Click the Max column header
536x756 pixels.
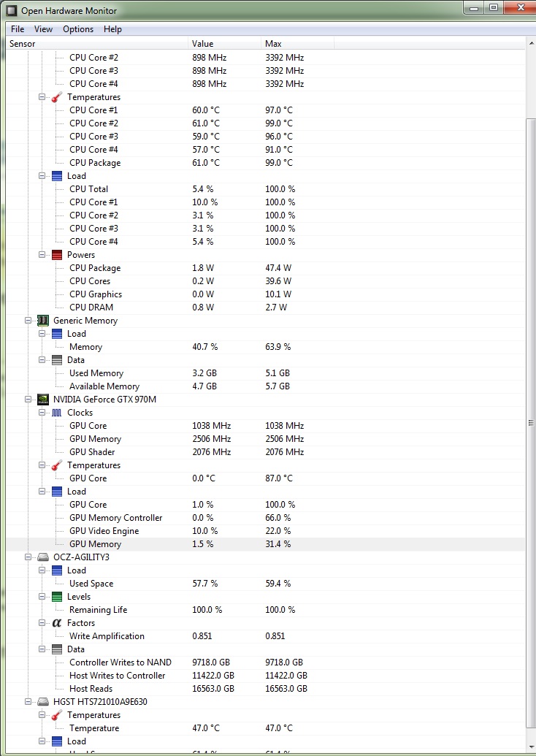click(297, 43)
